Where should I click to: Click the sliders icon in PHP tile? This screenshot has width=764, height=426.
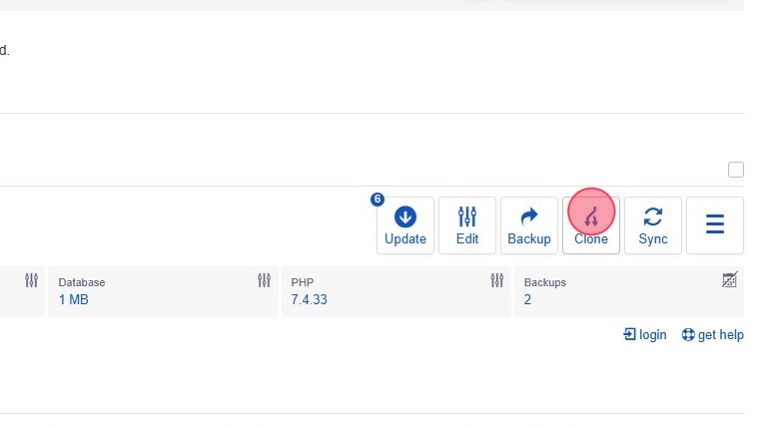(497, 281)
